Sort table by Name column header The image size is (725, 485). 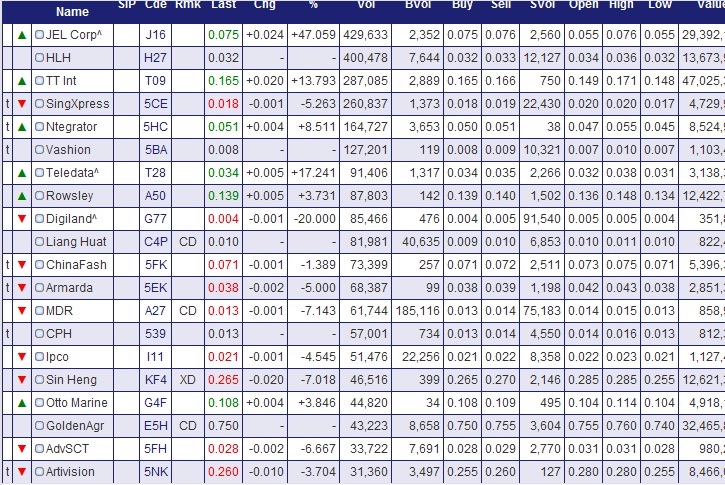(x=72, y=12)
